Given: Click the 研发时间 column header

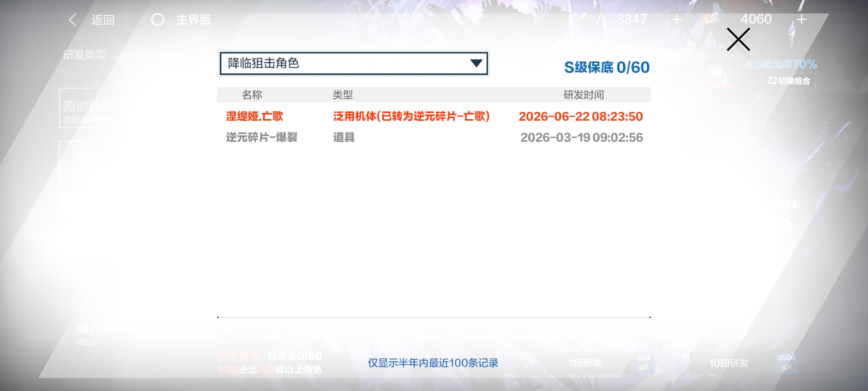Looking at the screenshot, I should pyautogui.click(x=584, y=95).
